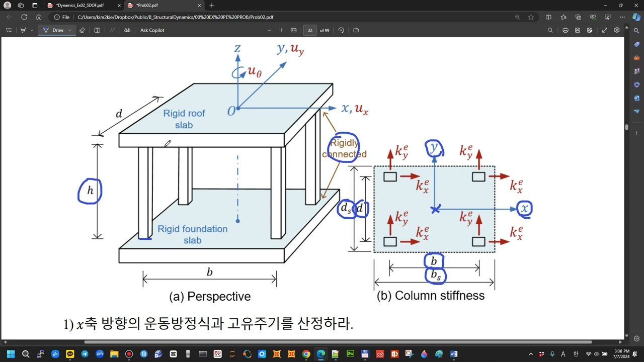Screen dimensions: 644x362
Task: Open the Collections icon
Action: (578, 17)
